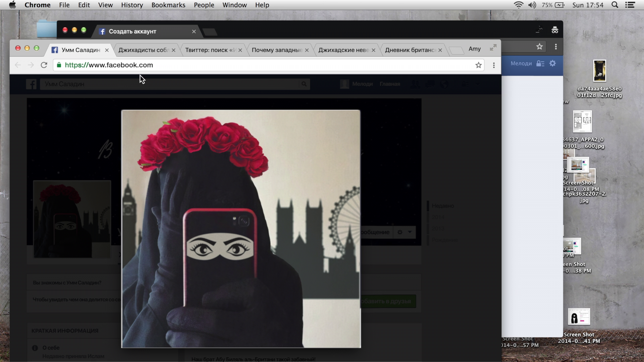Open a new tab in front window
The height and width of the screenshot is (362, 644).
click(x=456, y=51)
